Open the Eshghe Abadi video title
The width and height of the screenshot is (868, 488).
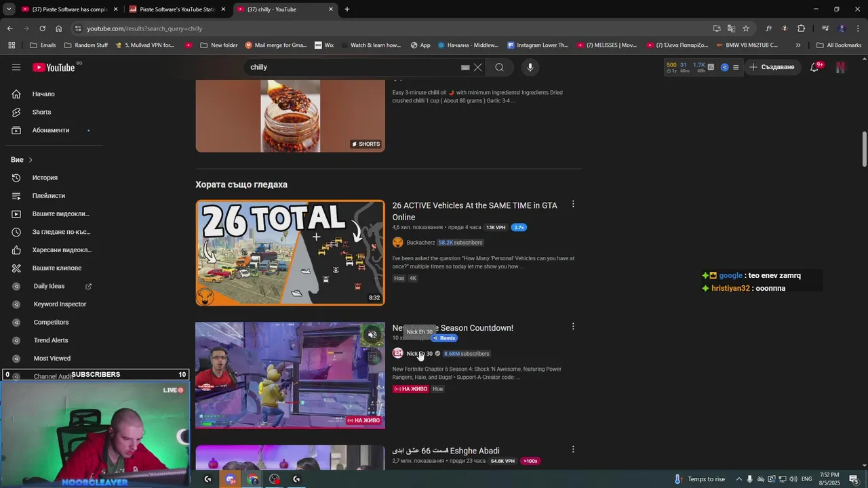point(446,451)
